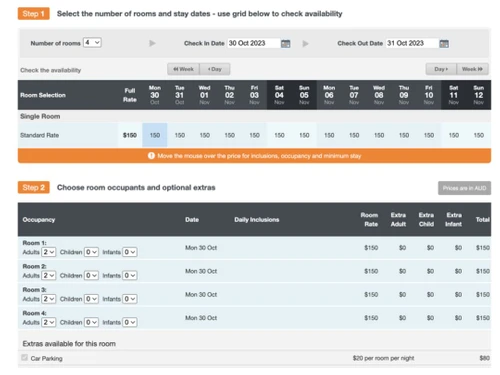This screenshot has width=500, height=375.
Task: Open Room 4 Adults dropdown
Action: [48, 322]
